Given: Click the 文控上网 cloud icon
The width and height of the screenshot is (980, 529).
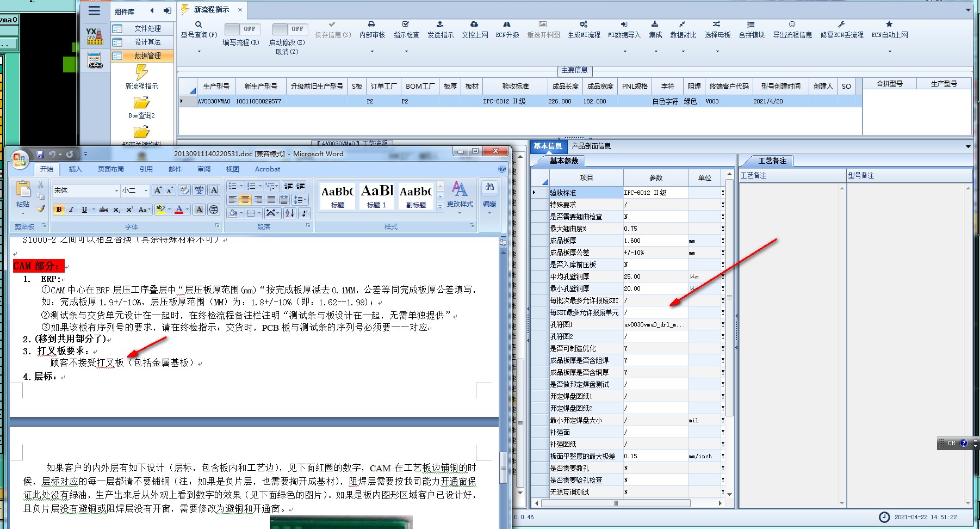Looking at the screenshot, I should click(474, 24).
